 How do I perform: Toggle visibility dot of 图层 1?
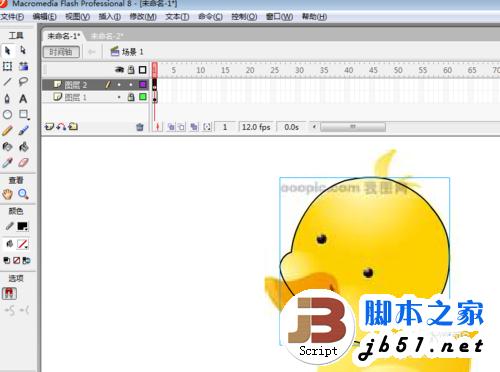click(x=119, y=97)
